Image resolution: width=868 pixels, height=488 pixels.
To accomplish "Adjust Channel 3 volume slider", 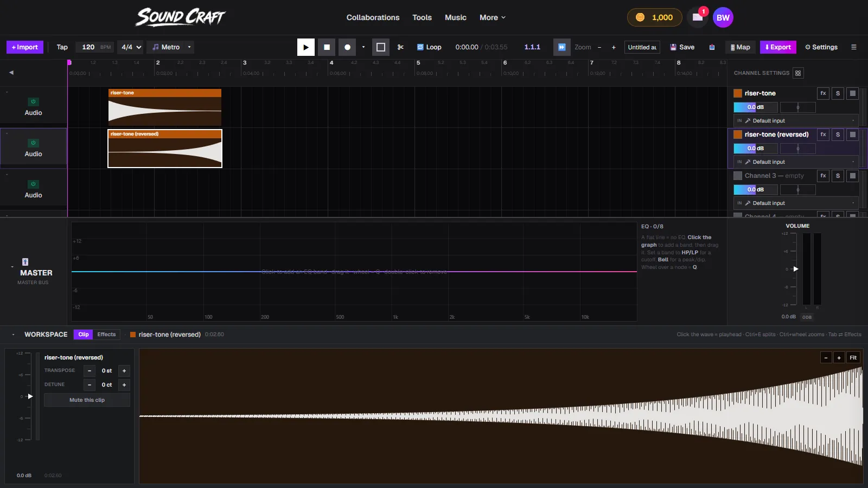I will coord(756,190).
